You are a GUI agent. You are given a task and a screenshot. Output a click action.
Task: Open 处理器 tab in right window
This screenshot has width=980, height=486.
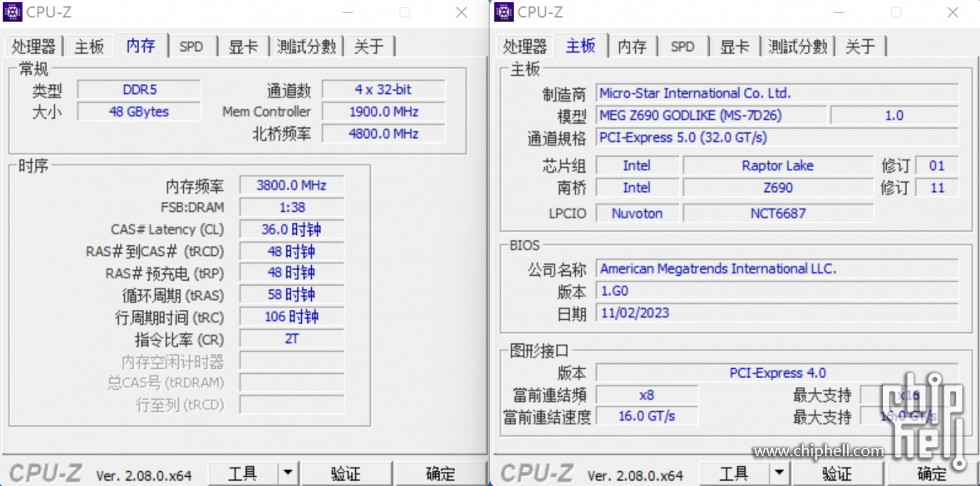[525, 47]
